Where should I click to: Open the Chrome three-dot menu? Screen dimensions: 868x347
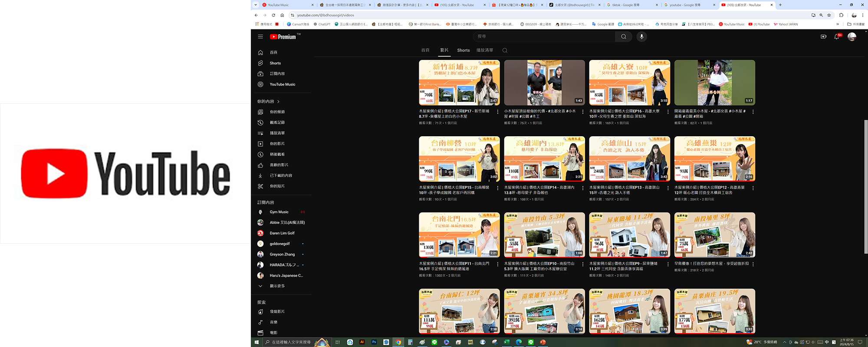point(863,15)
